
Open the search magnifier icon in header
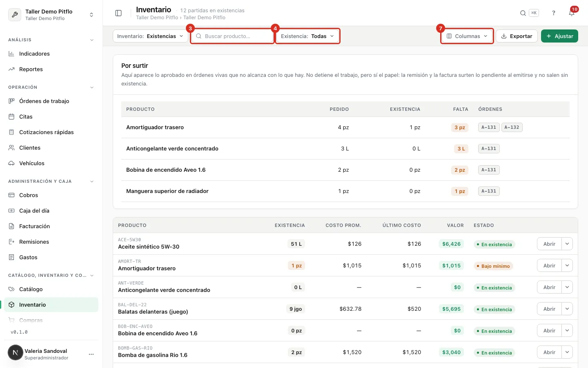tap(523, 13)
